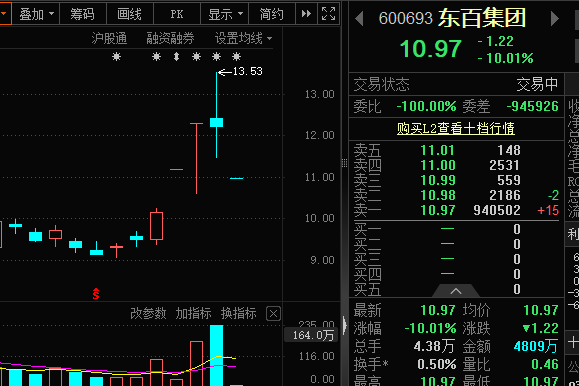Viewport: 579px width, 386px height.
Task: Click 加指标 to add indicator
Action: click(x=193, y=314)
